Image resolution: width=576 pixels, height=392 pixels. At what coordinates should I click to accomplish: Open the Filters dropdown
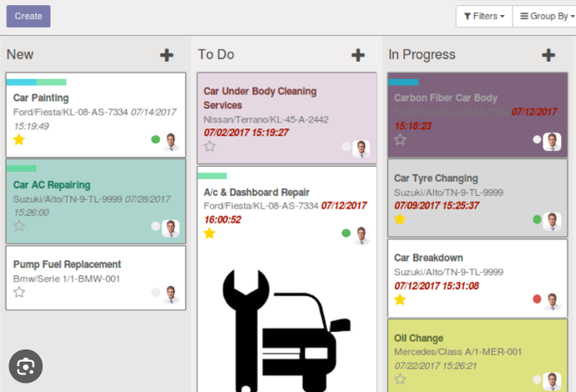tap(483, 16)
